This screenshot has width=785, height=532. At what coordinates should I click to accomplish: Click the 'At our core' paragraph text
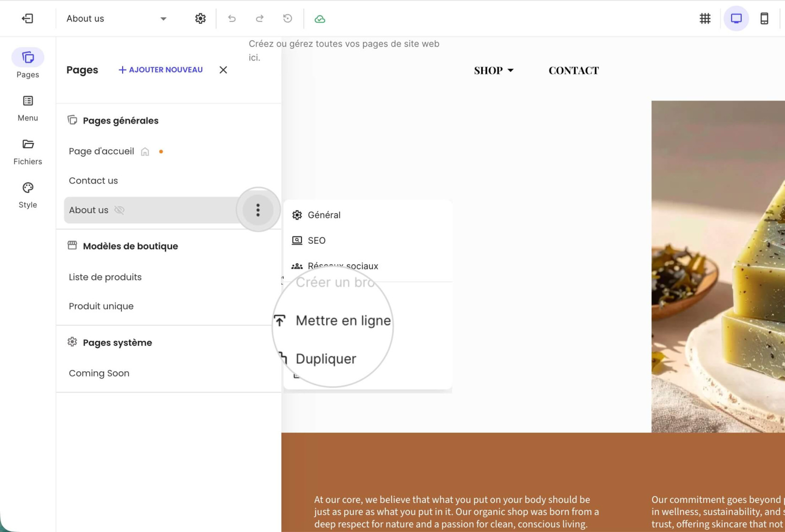[456, 512]
